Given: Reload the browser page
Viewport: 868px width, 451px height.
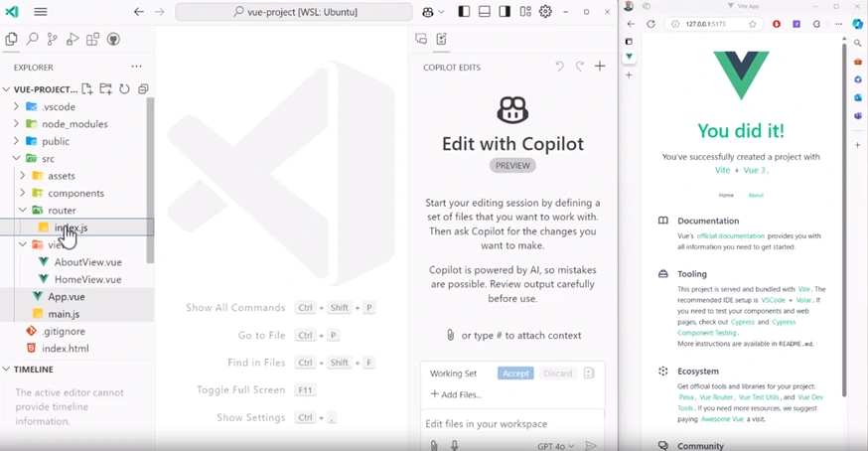Looking at the screenshot, I should 651,24.
